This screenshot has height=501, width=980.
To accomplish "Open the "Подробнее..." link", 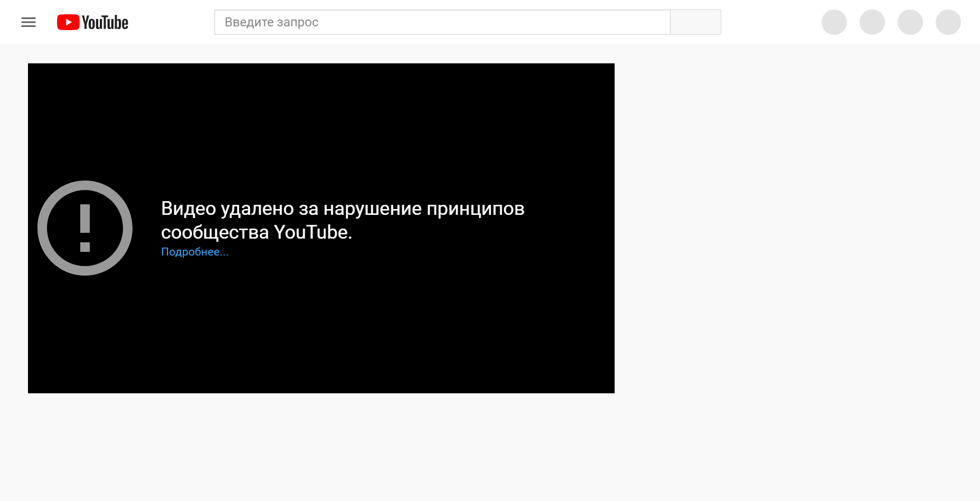I will pyautogui.click(x=195, y=252).
